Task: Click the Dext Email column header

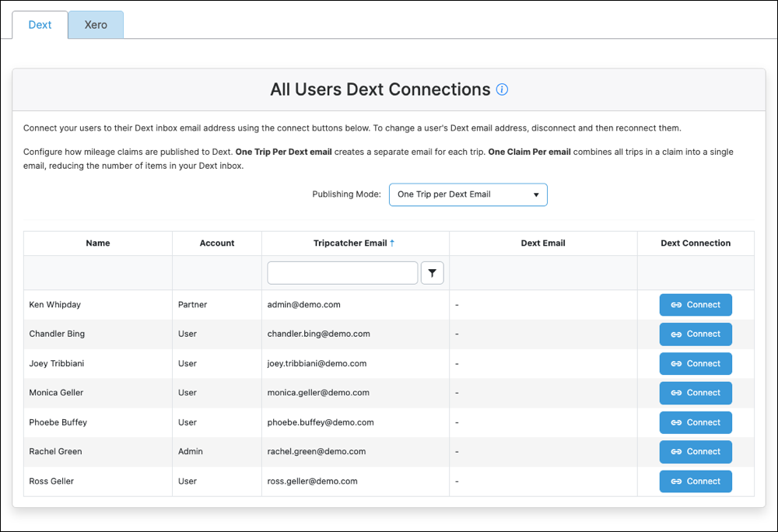Action: [x=543, y=243]
